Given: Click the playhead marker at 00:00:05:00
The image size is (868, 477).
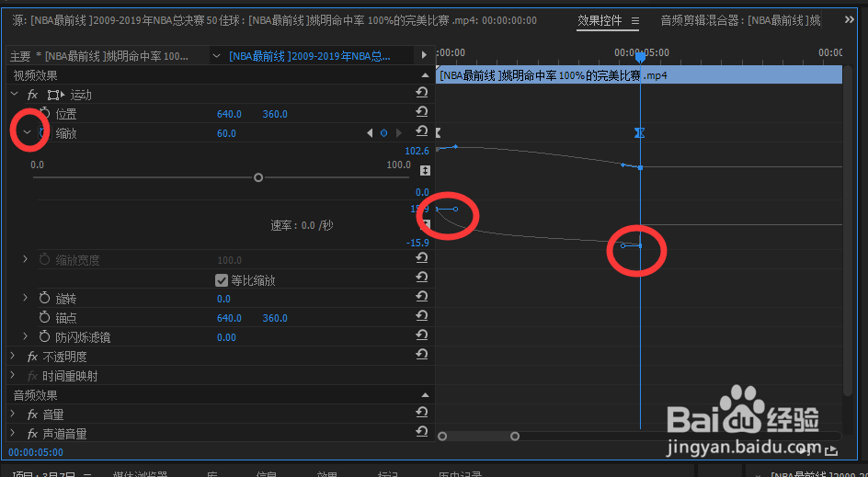Looking at the screenshot, I should coord(641,57).
